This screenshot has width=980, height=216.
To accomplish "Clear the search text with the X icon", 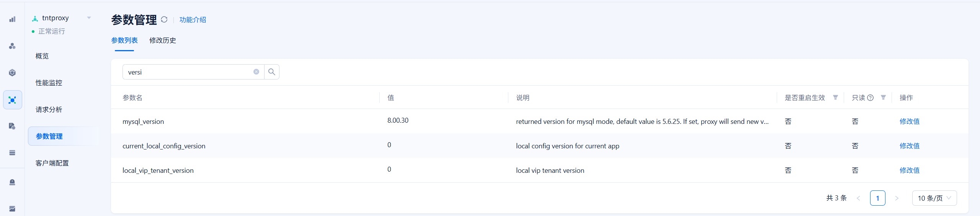I will (256, 72).
